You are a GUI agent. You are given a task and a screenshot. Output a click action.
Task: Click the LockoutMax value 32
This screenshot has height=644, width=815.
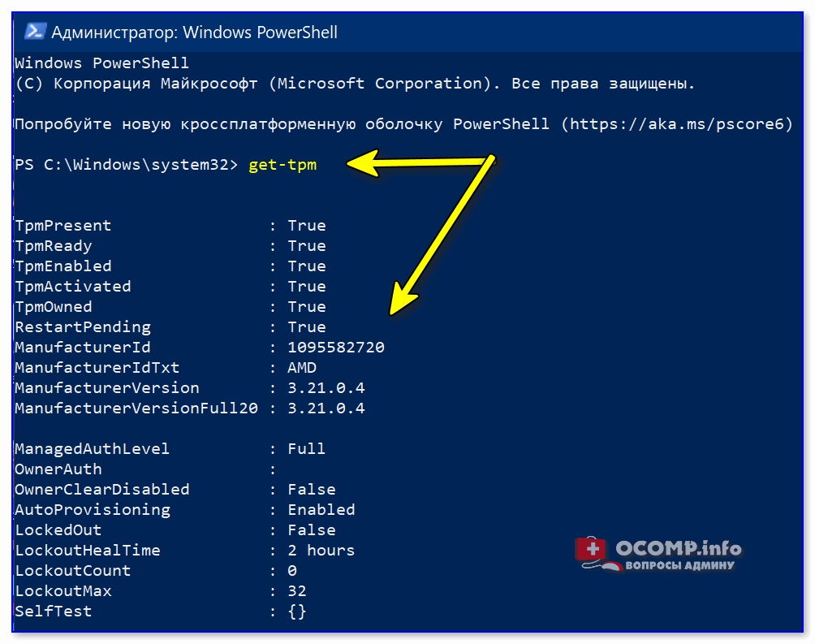click(297, 591)
